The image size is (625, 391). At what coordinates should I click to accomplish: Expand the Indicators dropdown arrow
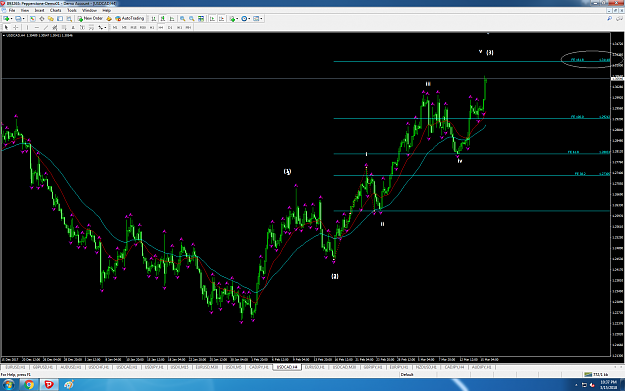[x=238, y=18]
